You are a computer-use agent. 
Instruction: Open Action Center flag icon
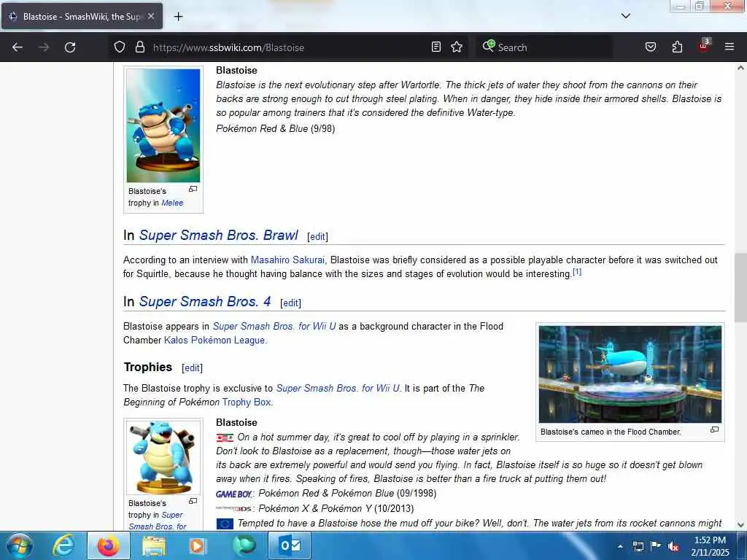656,545
